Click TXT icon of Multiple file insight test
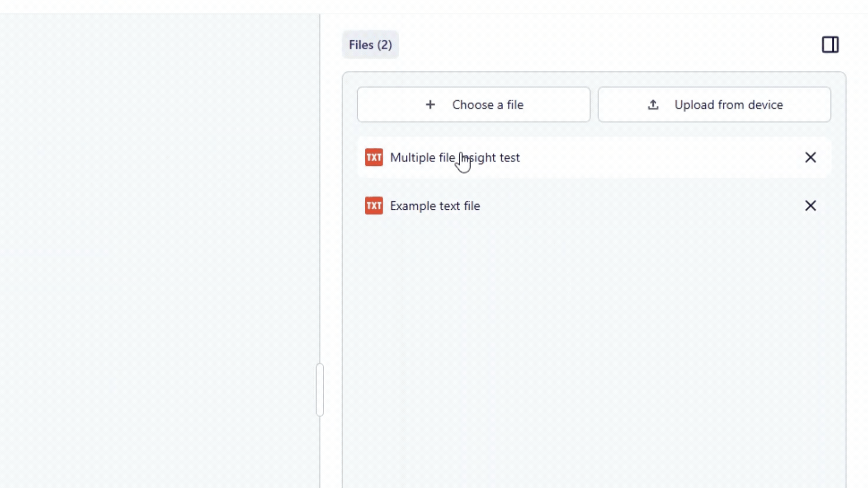 [374, 157]
